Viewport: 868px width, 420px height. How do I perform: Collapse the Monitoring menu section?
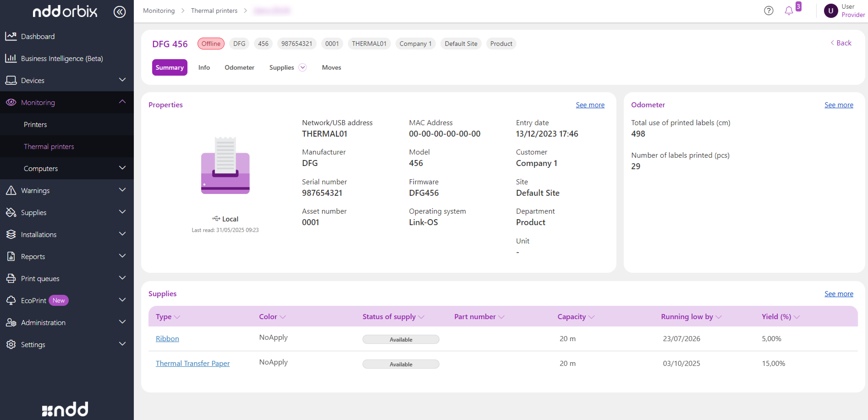pyautogui.click(x=122, y=102)
